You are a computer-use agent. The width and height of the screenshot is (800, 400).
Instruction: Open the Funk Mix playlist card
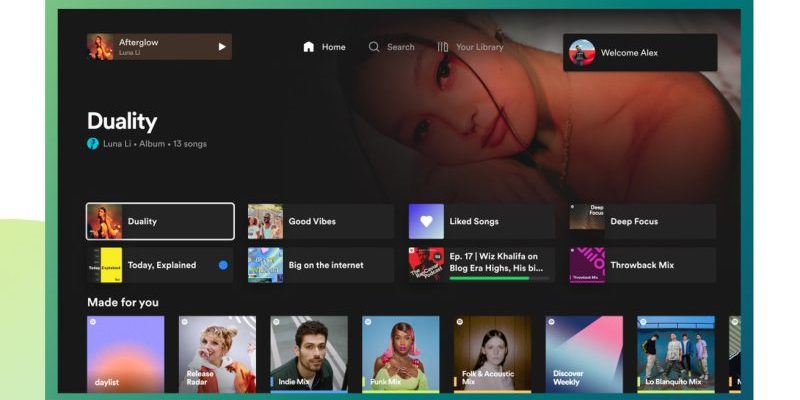pos(401,354)
